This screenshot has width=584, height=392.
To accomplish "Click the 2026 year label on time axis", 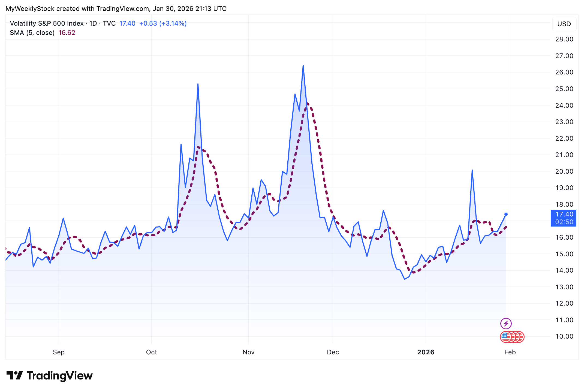I will click(426, 352).
